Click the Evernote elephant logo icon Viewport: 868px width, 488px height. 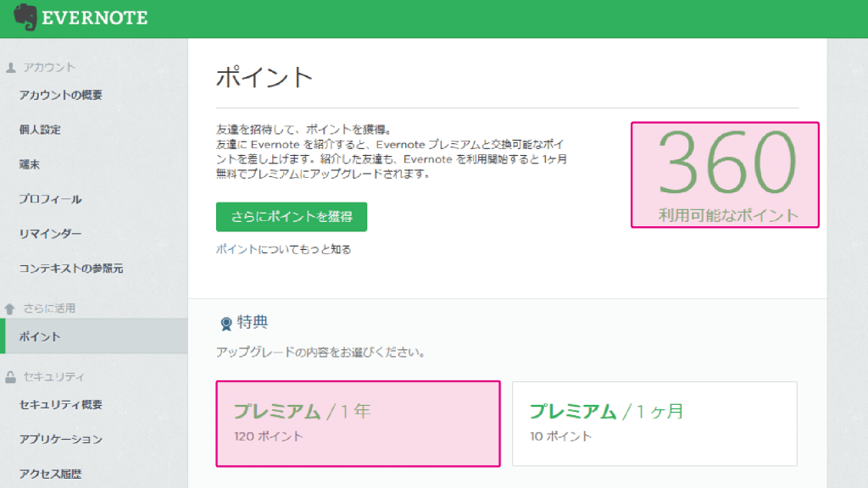click(x=25, y=17)
